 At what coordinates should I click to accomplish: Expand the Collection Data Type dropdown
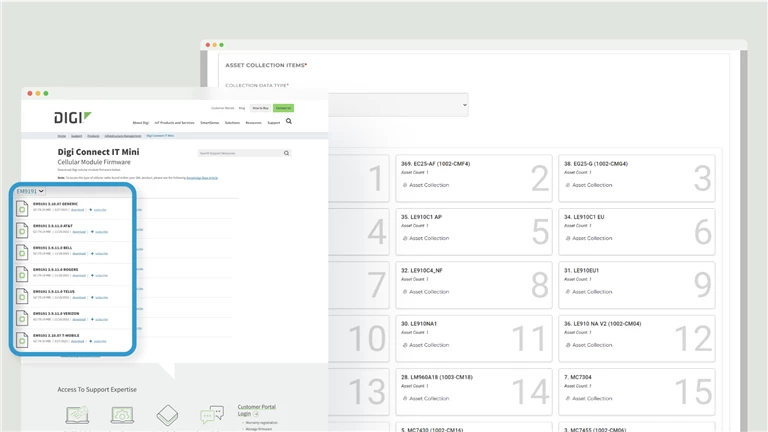pos(345,104)
